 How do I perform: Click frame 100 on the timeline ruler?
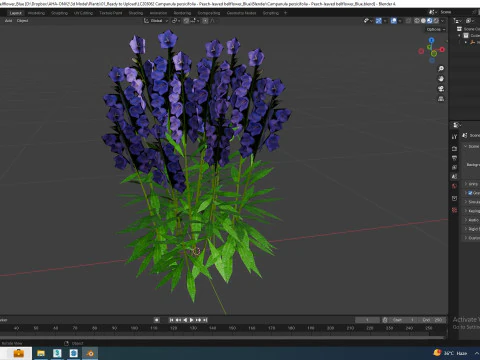tap(134, 328)
